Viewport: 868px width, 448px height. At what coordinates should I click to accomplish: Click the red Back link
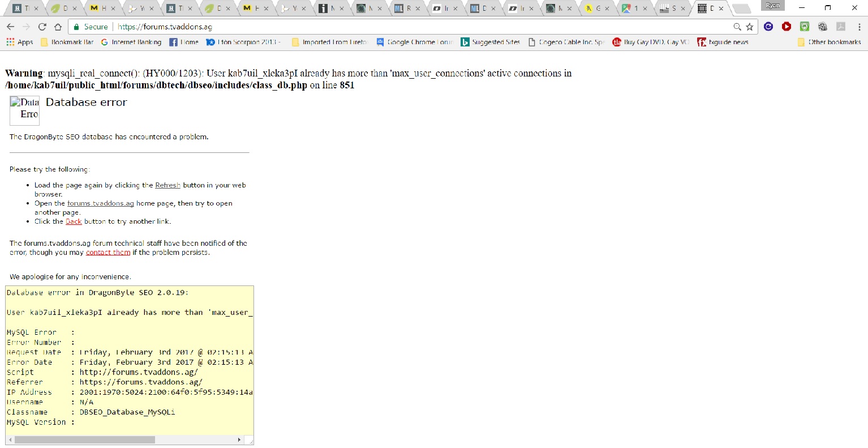click(x=74, y=221)
